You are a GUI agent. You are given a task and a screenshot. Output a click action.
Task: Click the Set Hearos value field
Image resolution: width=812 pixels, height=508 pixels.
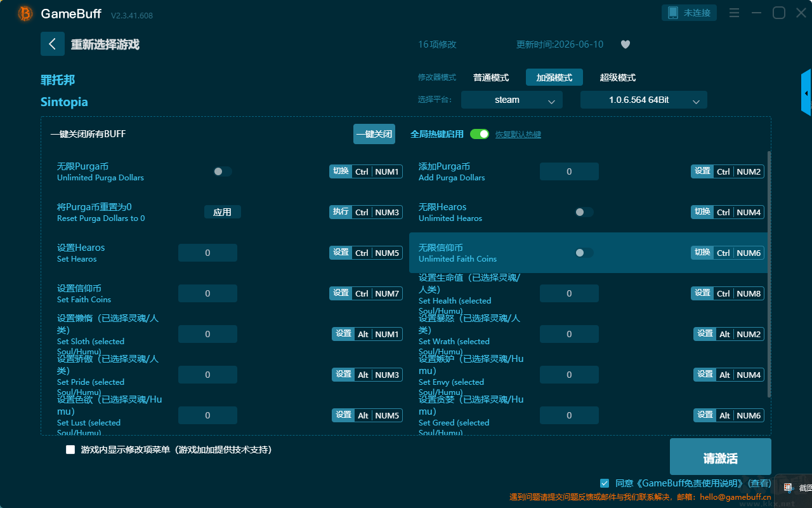pos(207,253)
